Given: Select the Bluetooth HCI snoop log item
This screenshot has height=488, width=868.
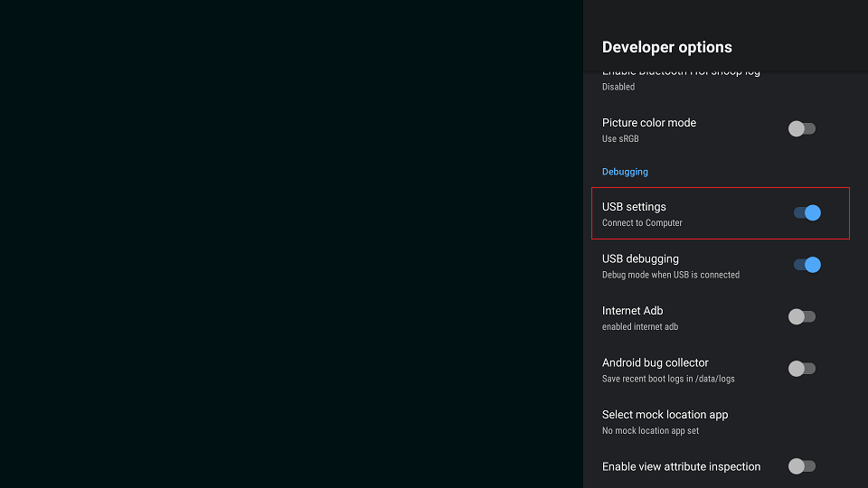Looking at the screenshot, I should pyautogui.click(x=681, y=78).
